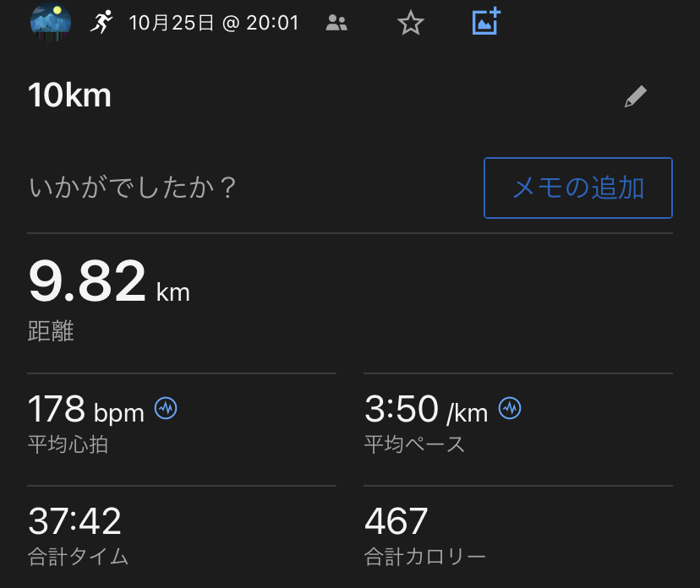Tap the add photo icon
The width and height of the screenshot is (700, 588).
click(486, 21)
